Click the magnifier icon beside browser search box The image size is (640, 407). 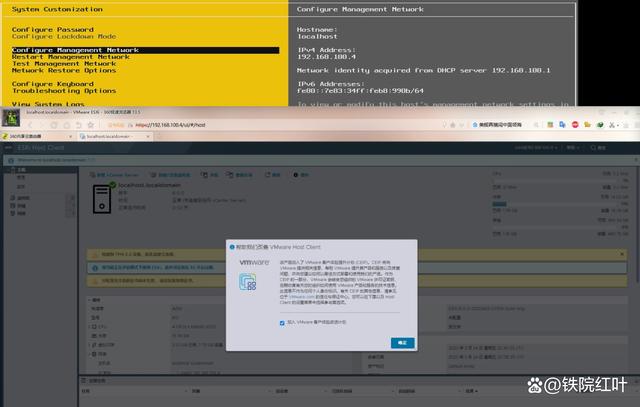pos(536,125)
